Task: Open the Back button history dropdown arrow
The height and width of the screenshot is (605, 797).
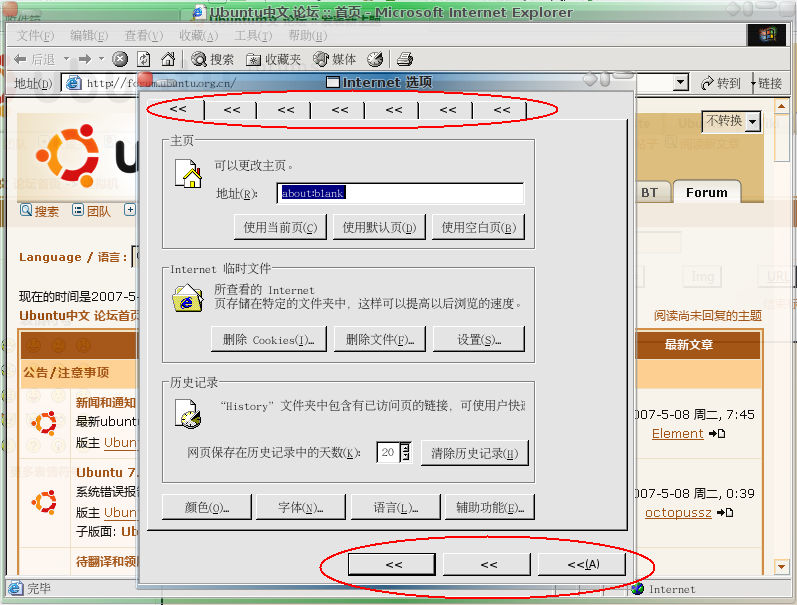Action: (x=67, y=59)
